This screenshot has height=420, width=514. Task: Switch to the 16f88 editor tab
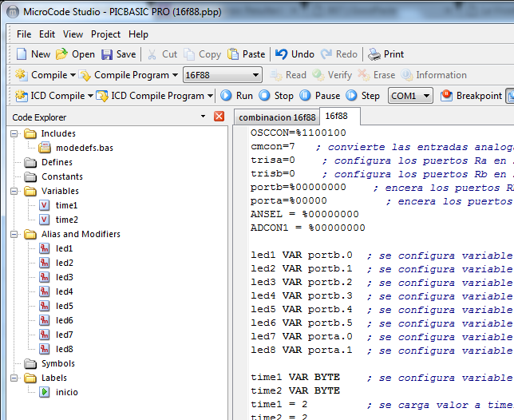[x=340, y=116]
